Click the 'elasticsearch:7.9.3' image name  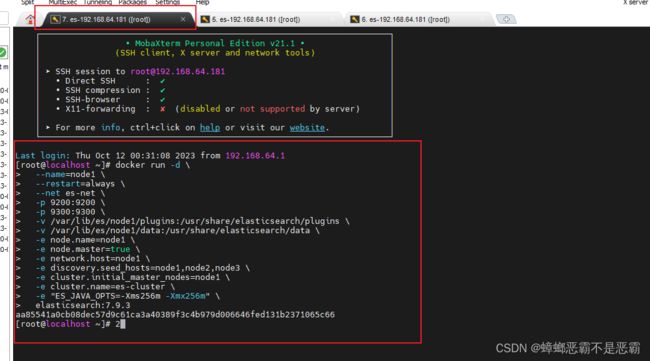click(x=82, y=305)
